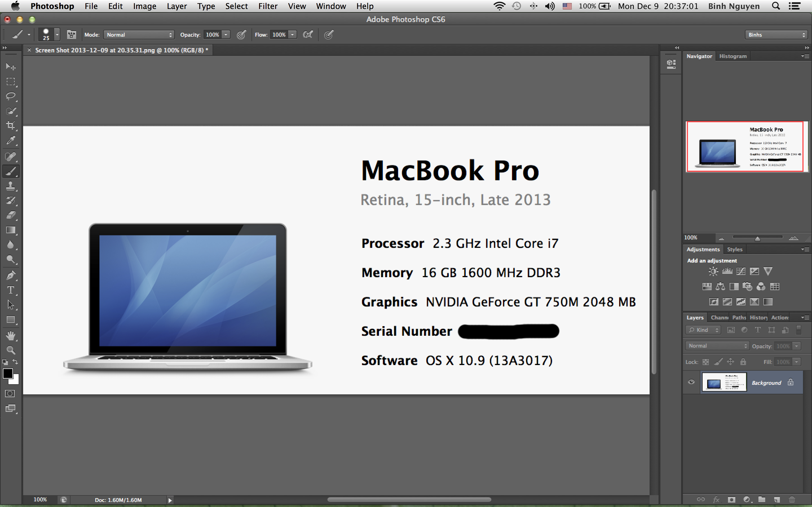The image size is (812, 507).
Task: Select the Clone Stamp tool
Action: (10, 186)
